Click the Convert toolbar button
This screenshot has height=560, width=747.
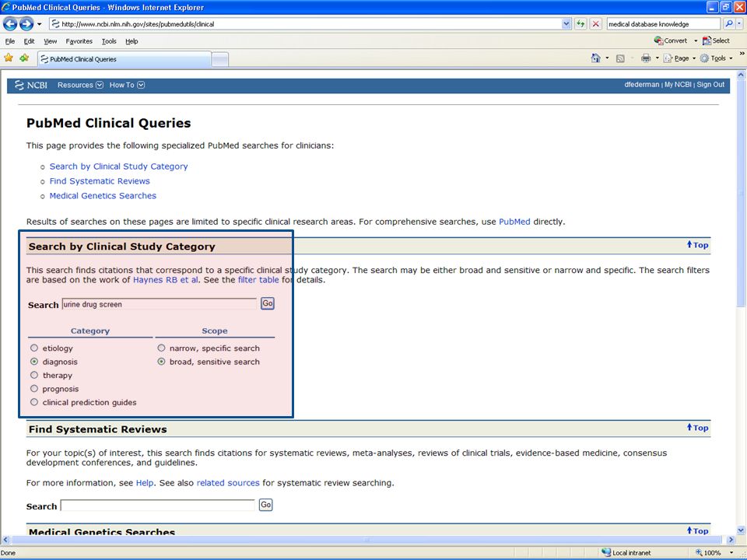click(670, 41)
